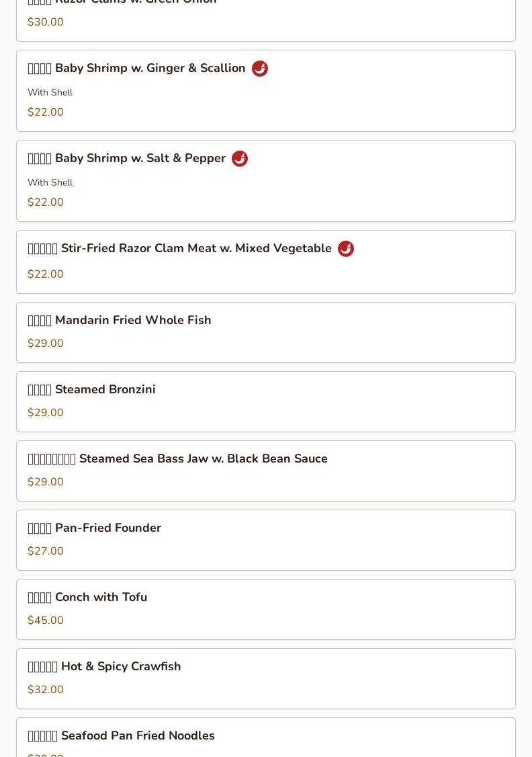Choose Mandarin Fried Whole Fish
The height and width of the screenshot is (757, 532).
(x=266, y=332)
